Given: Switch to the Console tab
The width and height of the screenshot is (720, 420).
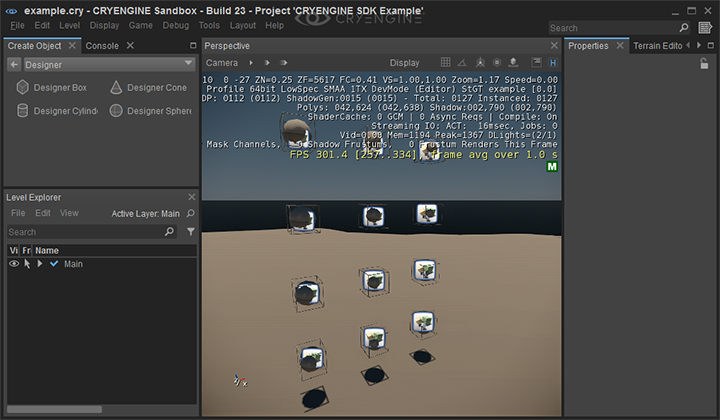Looking at the screenshot, I should pyautogui.click(x=102, y=46).
